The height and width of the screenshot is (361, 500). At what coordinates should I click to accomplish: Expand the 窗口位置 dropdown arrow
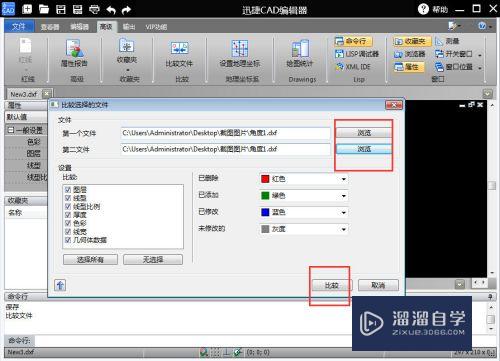(x=480, y=68)
